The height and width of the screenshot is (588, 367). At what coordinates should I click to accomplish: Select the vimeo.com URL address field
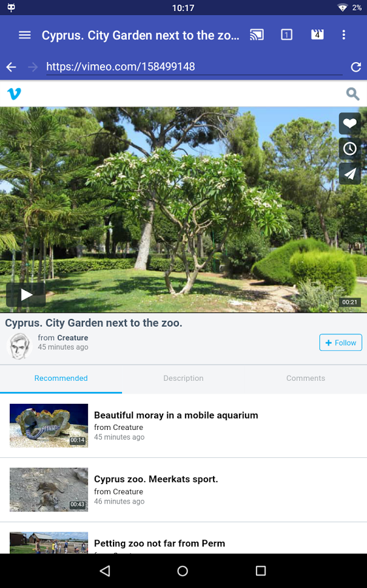[194, 67]
